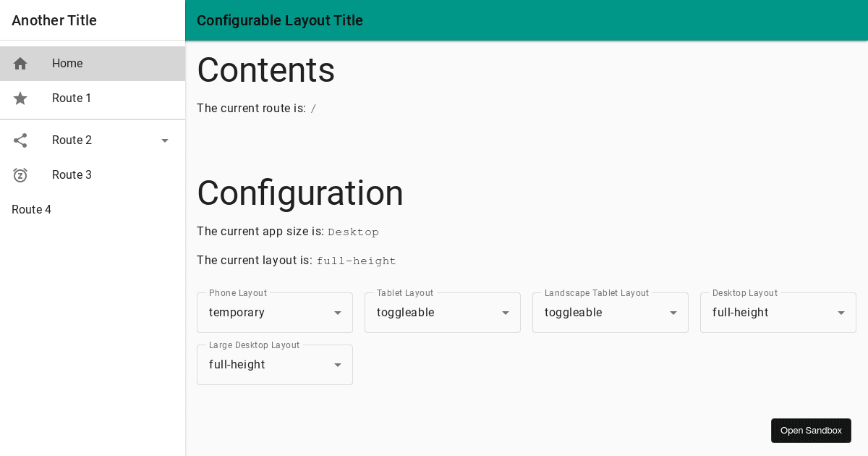Open the Landscape Tablet Layout dropdown
The image size is (868, 456).
click(x=673, y=313)
